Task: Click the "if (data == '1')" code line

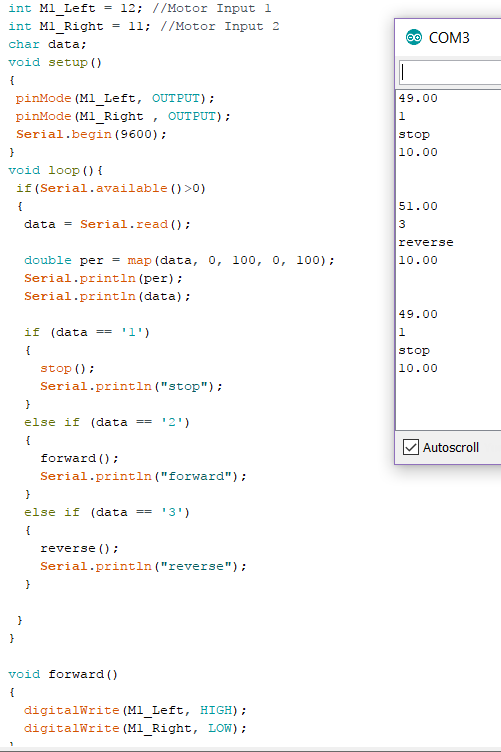Action: pos(87,332)
